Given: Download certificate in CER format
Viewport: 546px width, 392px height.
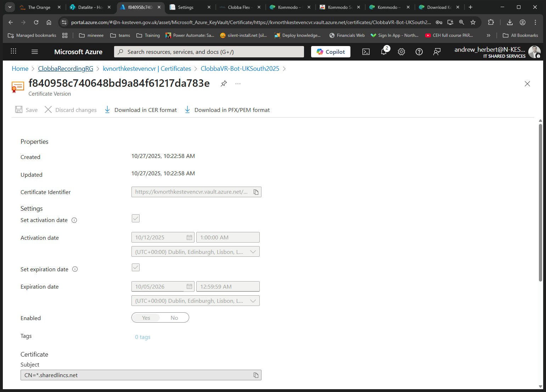Looking at the screenshot, I should 141,110.
